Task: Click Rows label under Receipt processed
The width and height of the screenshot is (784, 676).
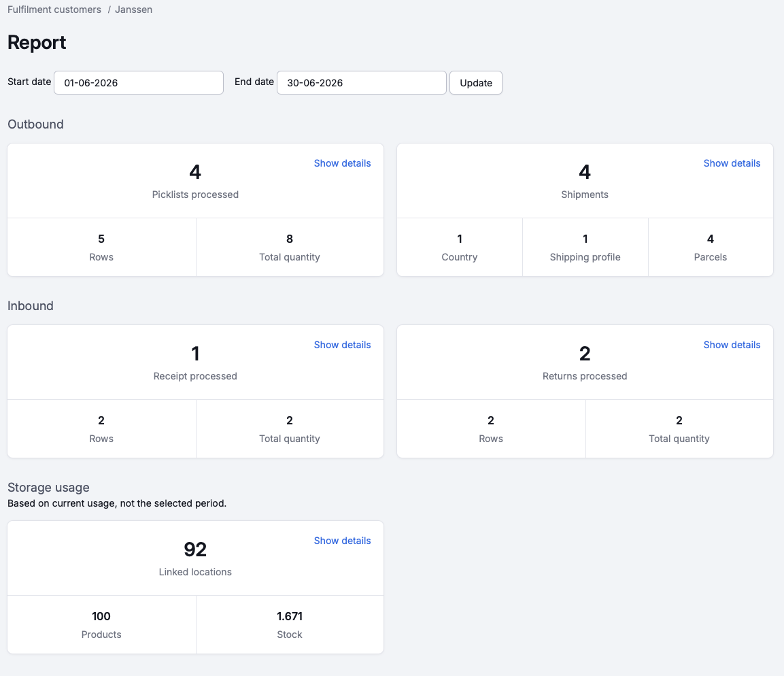Action: (101, 439)
